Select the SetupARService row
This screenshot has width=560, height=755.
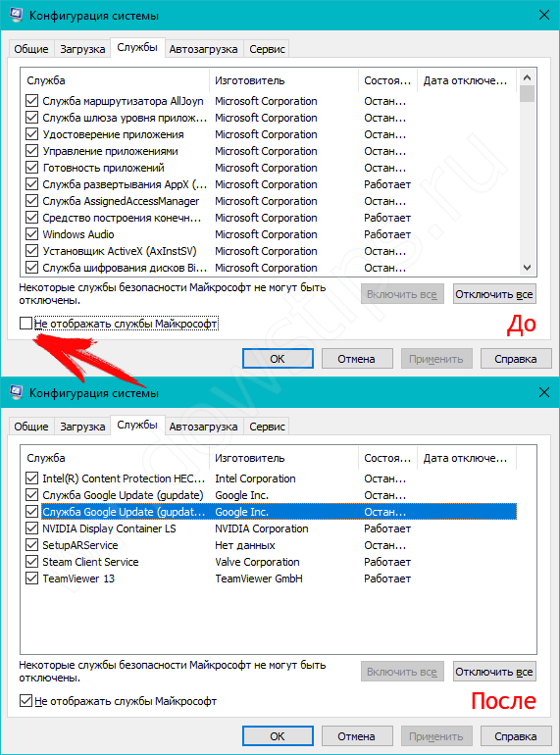[271, 545]
